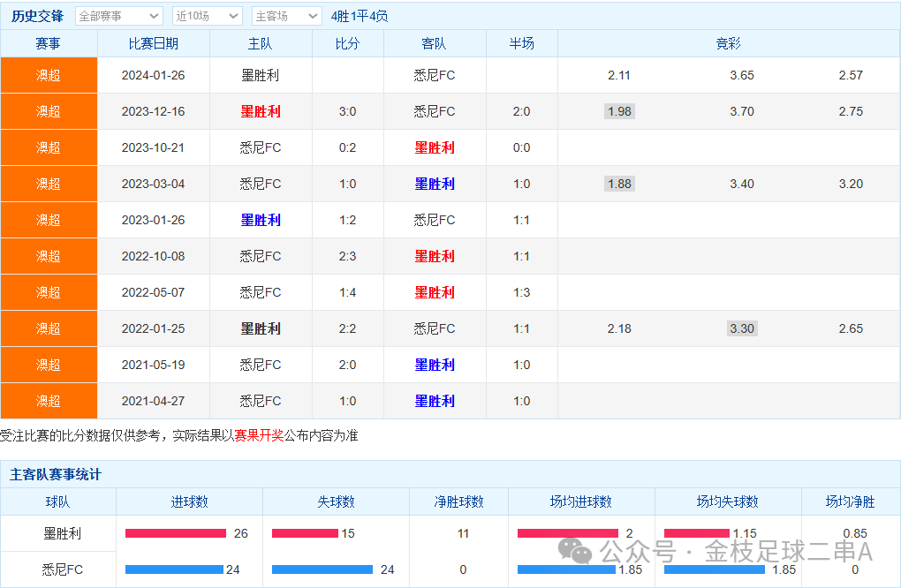901x588 pixels.
Task: Open the 全部赛事 dropdown
Action: 119,16
